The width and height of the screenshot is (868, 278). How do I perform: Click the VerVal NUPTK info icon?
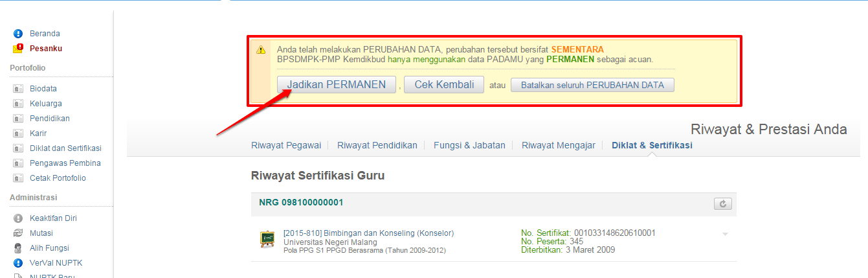[18, 263]
